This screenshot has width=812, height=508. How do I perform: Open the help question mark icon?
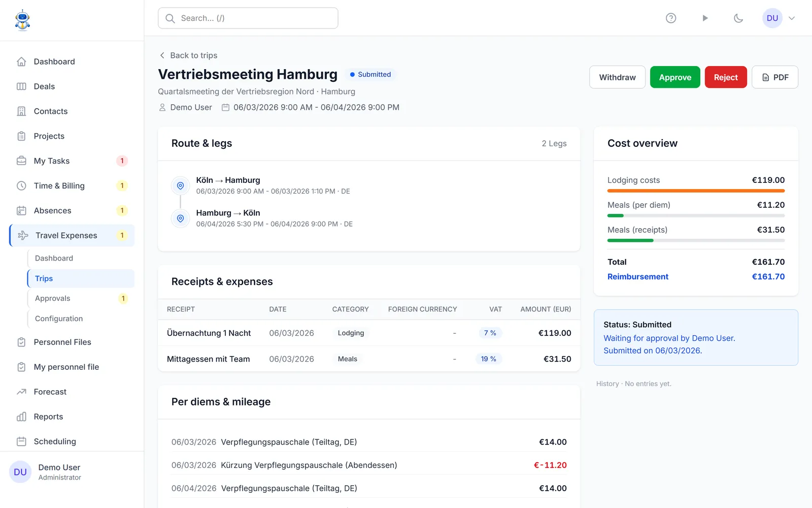click(671, 18)
